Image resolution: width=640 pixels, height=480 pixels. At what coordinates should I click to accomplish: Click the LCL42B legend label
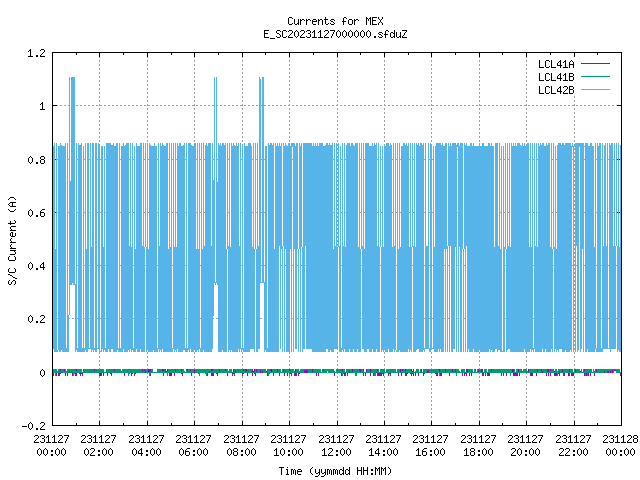pyautogui.click(x=556, y=90)
